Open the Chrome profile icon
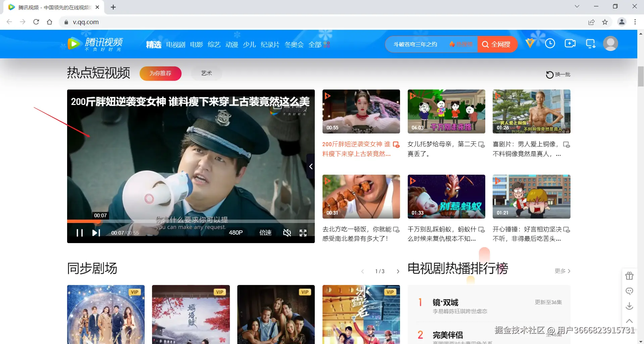The height and width of the screenshot is (344, 644). click(x=622, y=22)
